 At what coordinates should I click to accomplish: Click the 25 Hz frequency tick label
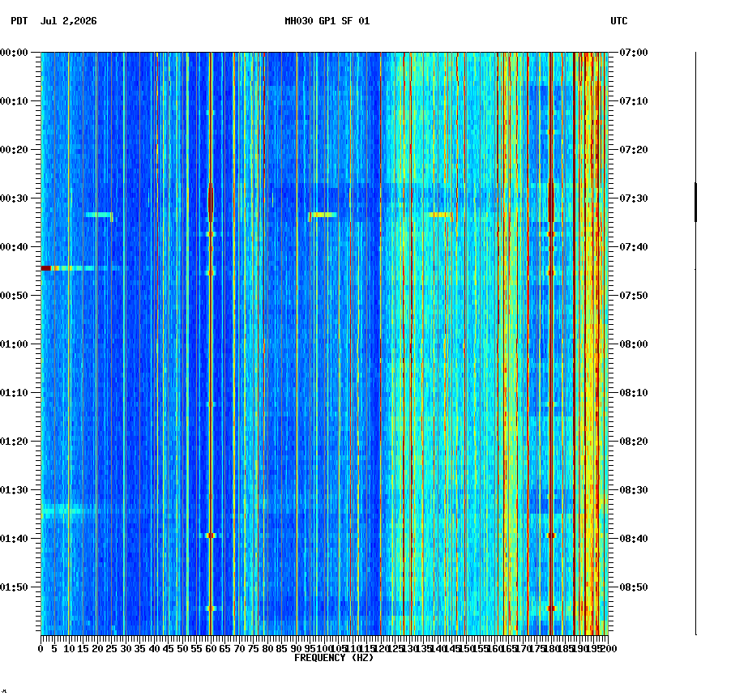pyautogui.click(x=111, y=649)
